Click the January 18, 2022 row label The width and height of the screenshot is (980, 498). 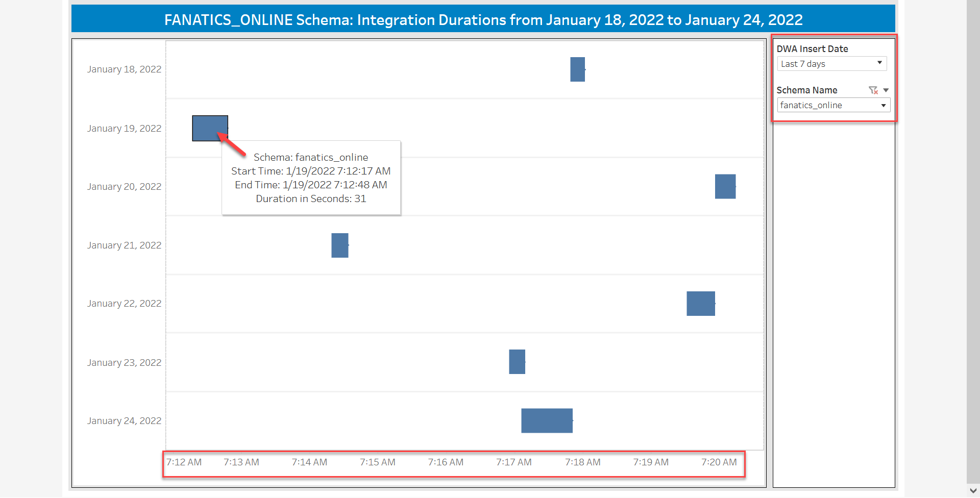(x=124, y=69)
